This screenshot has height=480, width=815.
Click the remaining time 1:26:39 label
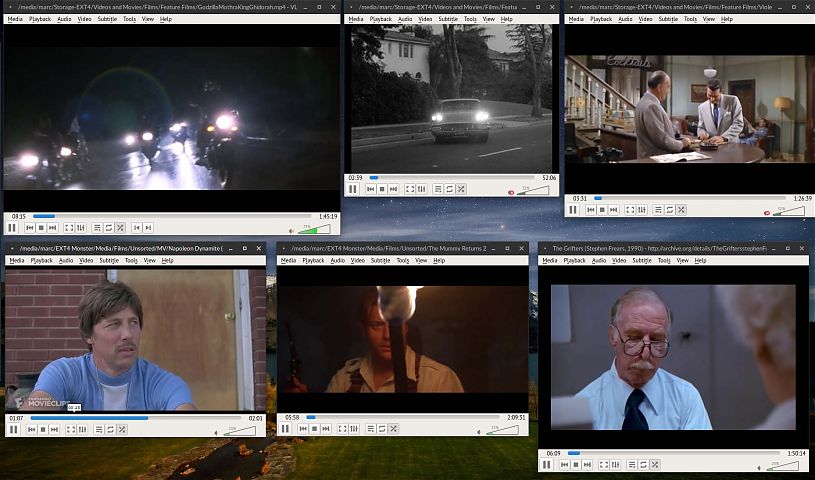click(802, 198)
